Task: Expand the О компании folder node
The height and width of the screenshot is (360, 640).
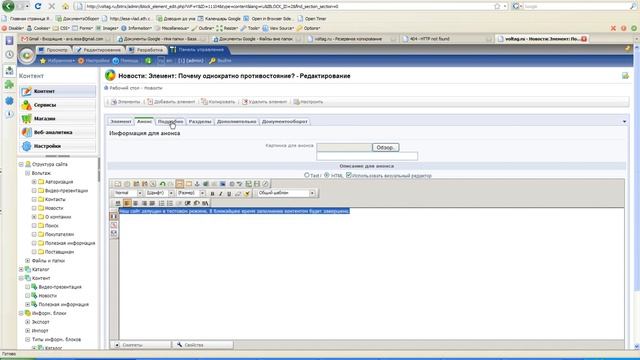Action: (34, 217)
